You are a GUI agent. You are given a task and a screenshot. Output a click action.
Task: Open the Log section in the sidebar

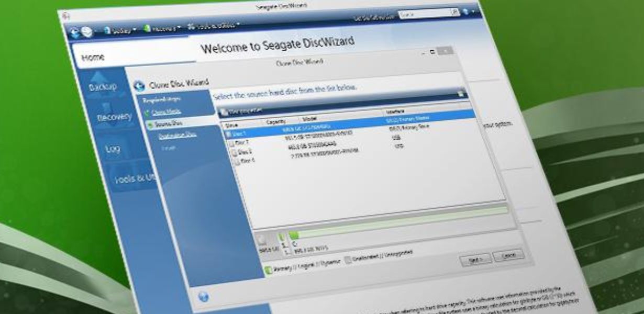(x=112, y=149)
